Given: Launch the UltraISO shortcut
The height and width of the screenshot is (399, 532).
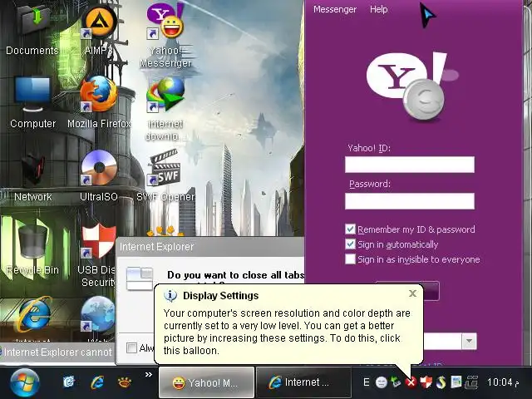Looking at the screenshot, I should point(99,176).
